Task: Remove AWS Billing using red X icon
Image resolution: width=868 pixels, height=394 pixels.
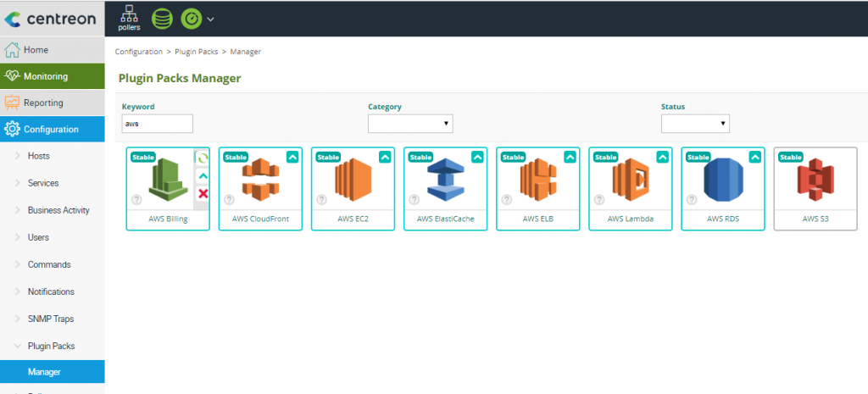Action: pos(203,194)
